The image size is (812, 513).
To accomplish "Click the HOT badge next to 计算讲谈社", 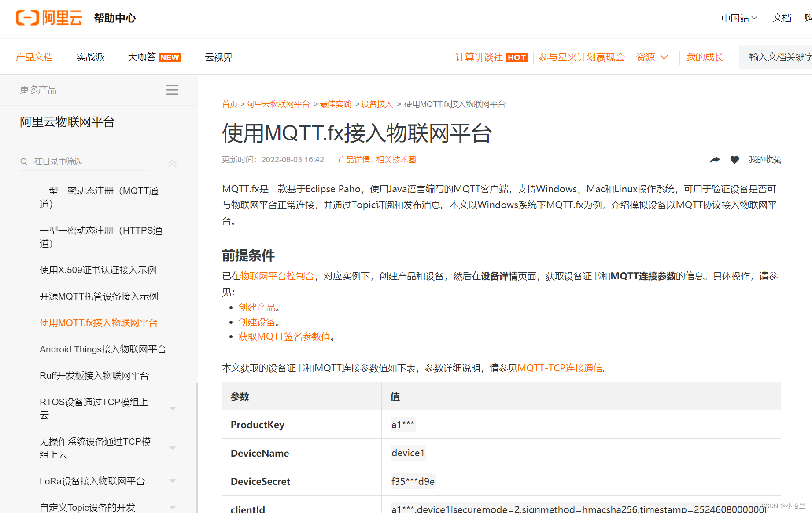I will pyautogui.click(x=517, y=57).
